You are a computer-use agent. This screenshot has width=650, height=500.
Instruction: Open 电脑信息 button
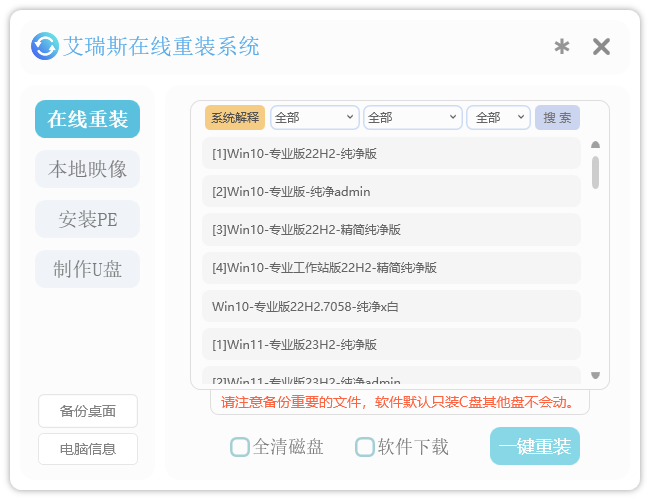click(x=88, y=449)
